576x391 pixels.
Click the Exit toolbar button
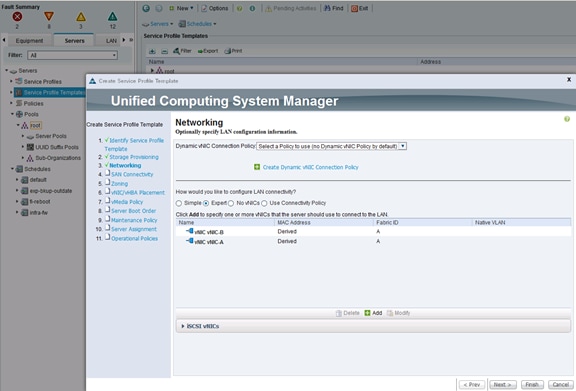coord(360,8)
